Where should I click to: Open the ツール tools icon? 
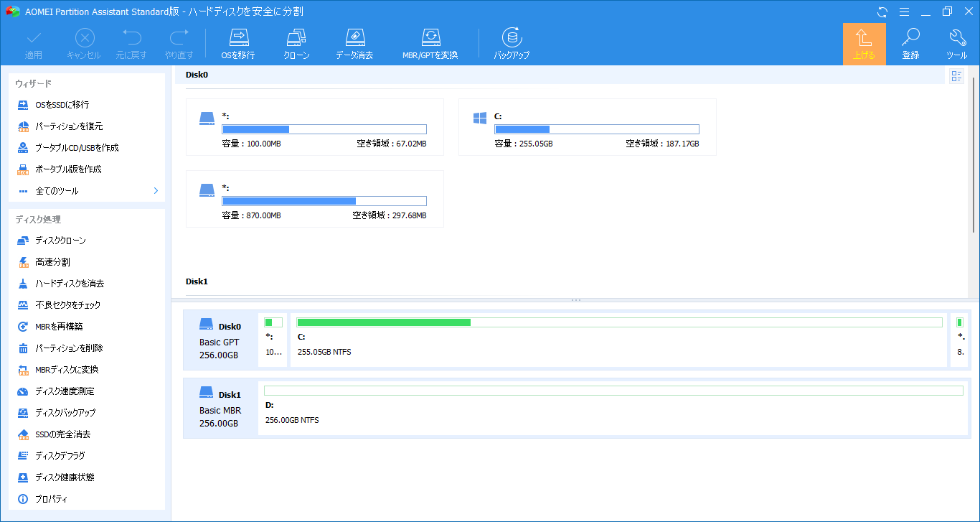[956, 44]
